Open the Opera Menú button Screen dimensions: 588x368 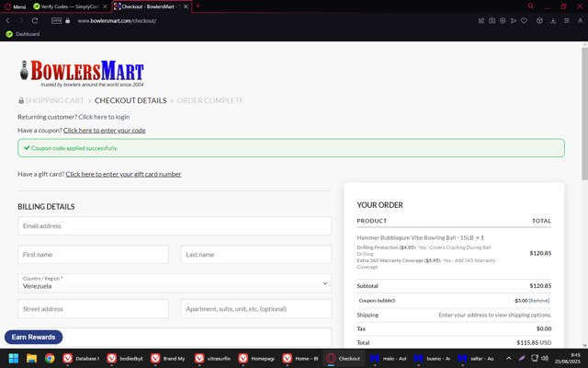pos(15,6)
